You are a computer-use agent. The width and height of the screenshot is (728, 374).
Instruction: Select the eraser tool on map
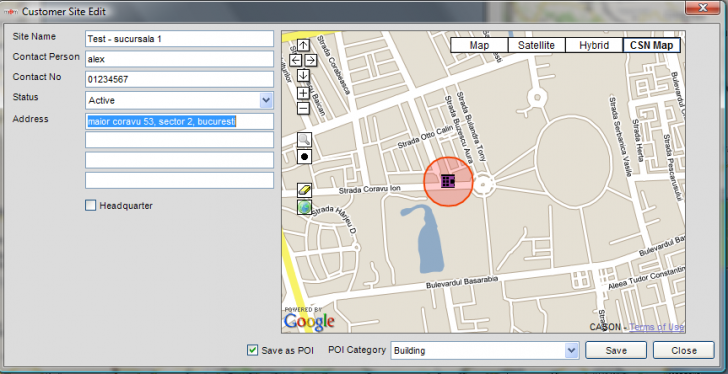coord(305,190)
